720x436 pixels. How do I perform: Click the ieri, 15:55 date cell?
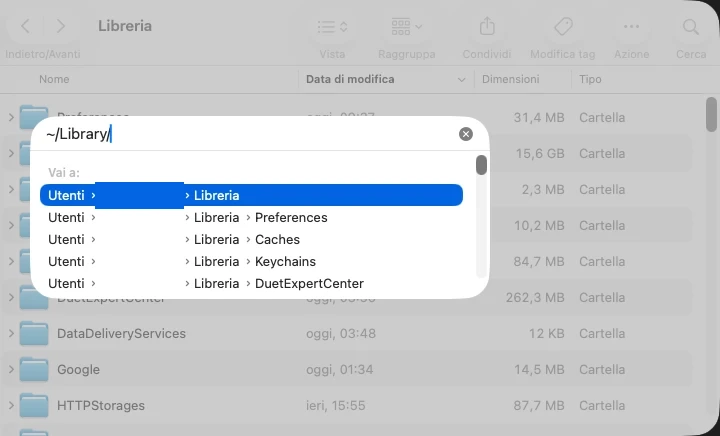click(x=336, y=406)
